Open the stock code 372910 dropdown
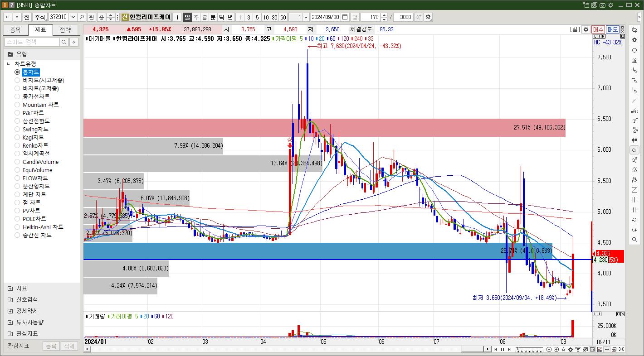The image size is (644, 356). (x=73, y=17)
